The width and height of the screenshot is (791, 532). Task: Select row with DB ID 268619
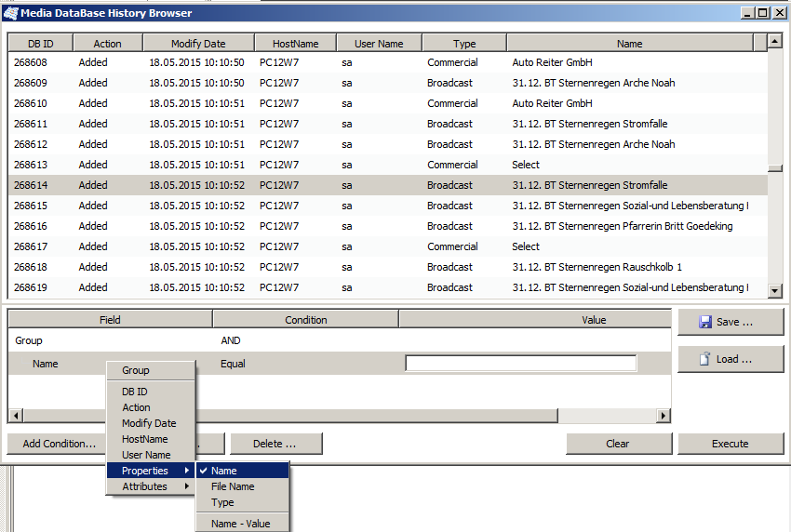click(x=388, y=287)
